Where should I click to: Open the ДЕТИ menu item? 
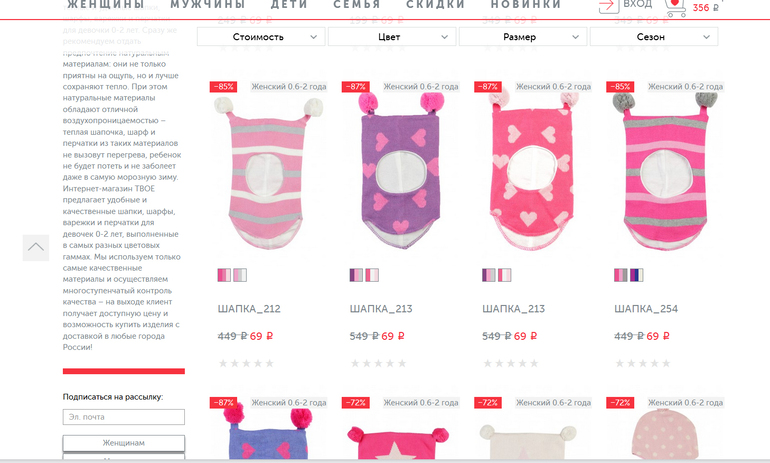coord(289,5)
